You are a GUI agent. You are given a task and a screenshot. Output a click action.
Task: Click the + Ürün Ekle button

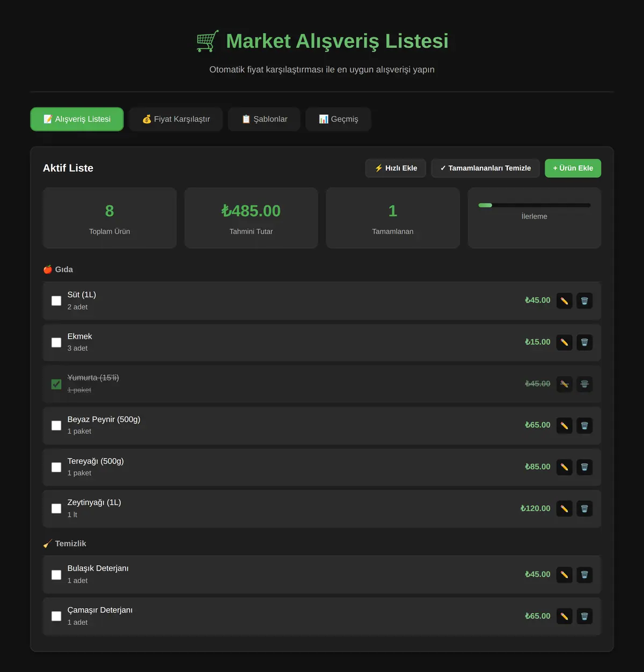click(x=573, y=168)
